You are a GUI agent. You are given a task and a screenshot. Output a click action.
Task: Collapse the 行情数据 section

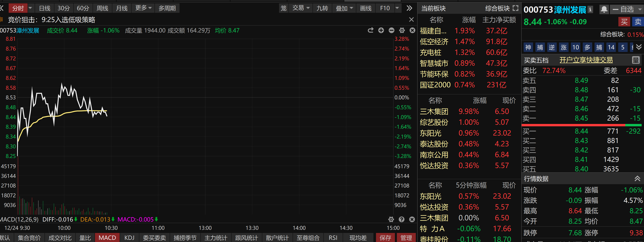(x=637, y=179)
